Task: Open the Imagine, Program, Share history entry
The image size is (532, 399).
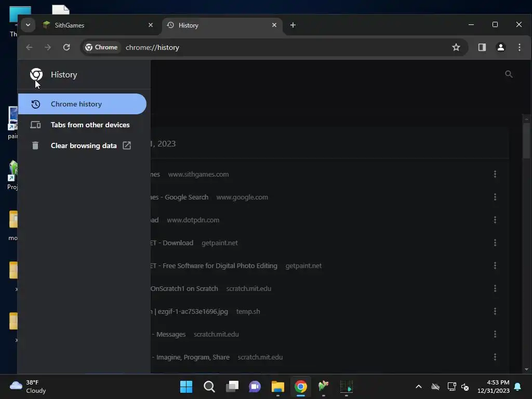Action: pos(190,357)
